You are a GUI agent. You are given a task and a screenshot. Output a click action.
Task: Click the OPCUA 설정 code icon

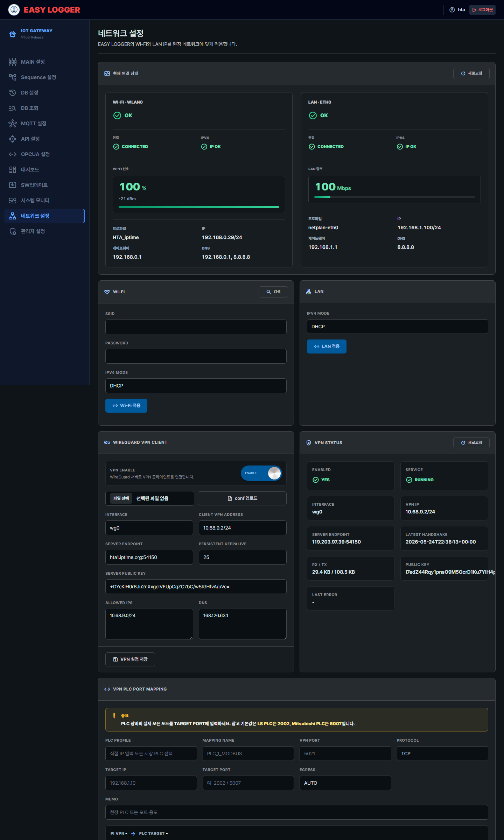click(13, 154)
